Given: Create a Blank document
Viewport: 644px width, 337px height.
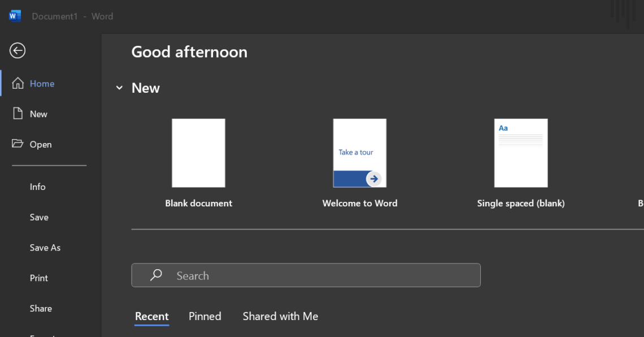Looking at the screenshot, I should click(x=198, y=153).
